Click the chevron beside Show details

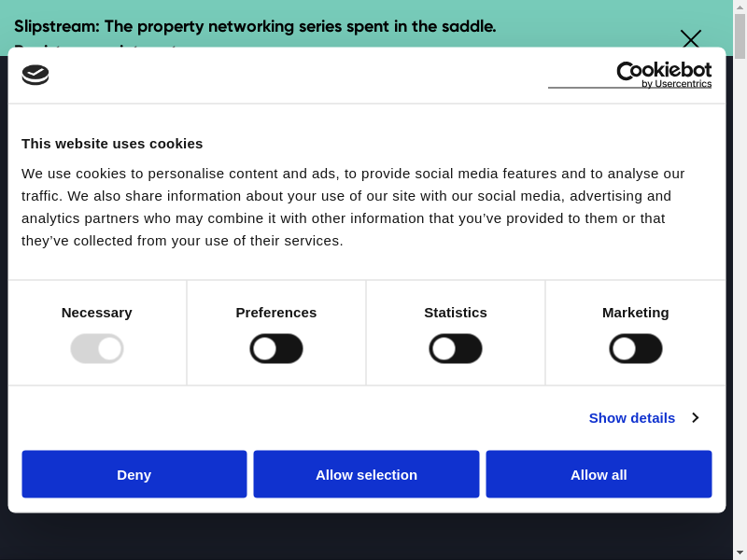(696, 418)
